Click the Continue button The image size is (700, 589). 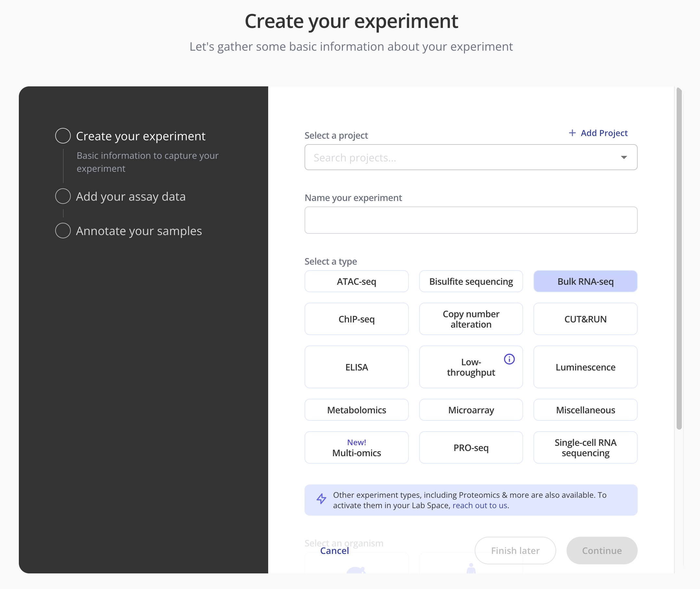[x=602, y=550]
